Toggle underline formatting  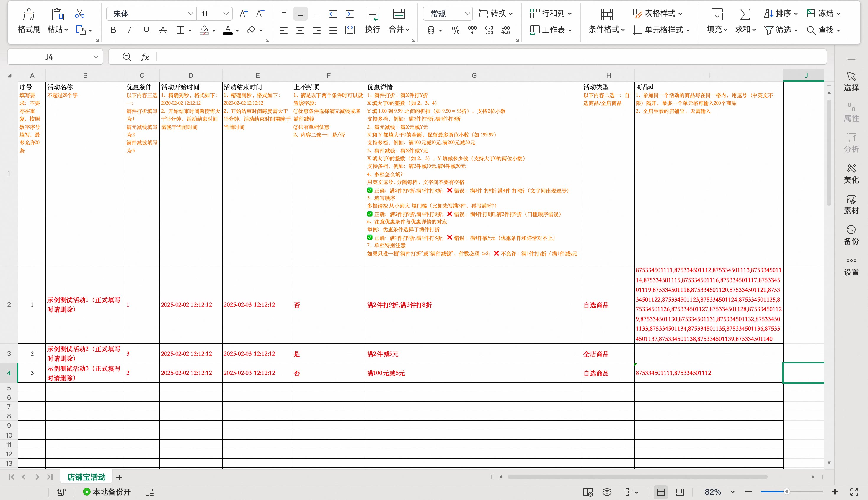click(146, 30)
